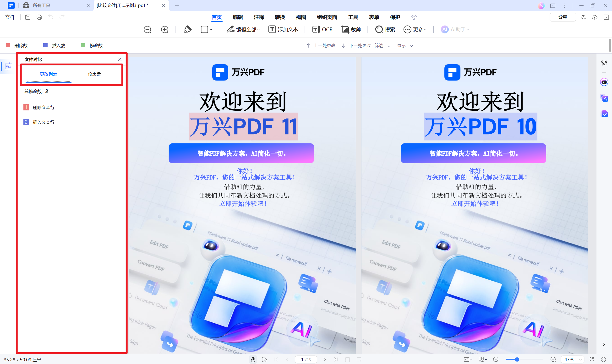Open the AI proofread checkmark icon
Image resolution: width=612 pixels, height=364 pixels.
point(604,114)
